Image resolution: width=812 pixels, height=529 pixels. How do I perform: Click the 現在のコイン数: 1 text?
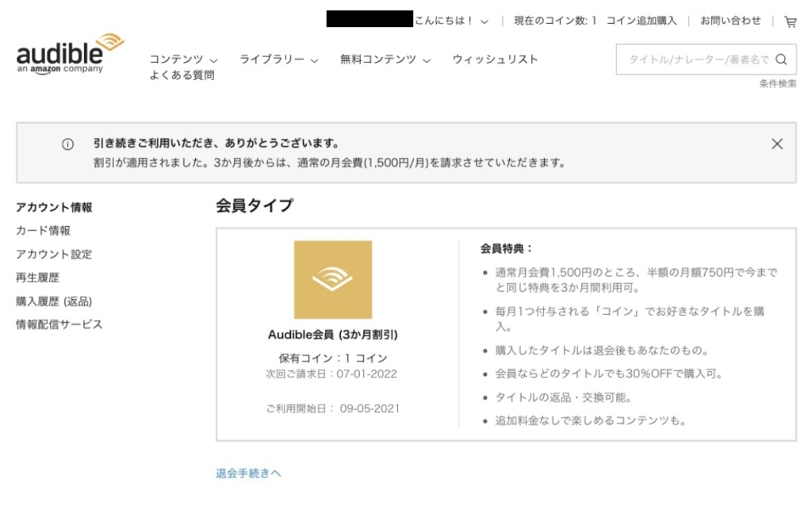[x=555, y=21]
